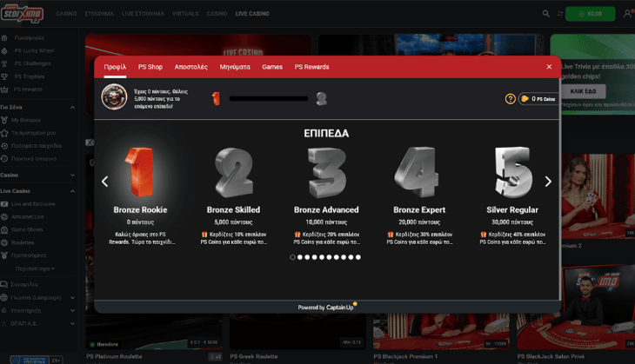Open the PS Coins balance badge
The width and height of the screenshot is (635, 364).
[538, 99]
